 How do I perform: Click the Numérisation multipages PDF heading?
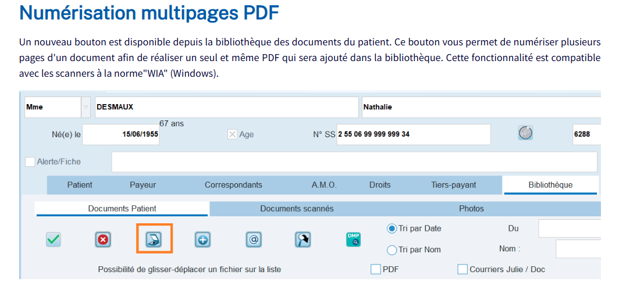point(149,13)
